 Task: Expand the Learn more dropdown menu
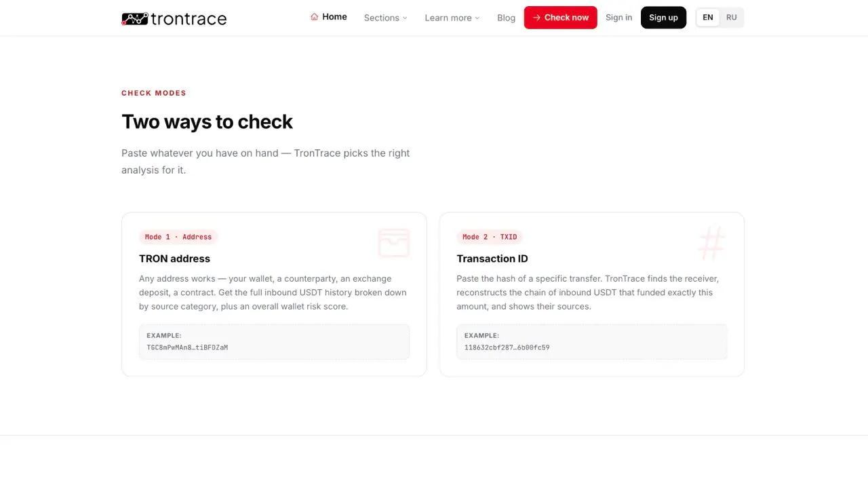452,18
